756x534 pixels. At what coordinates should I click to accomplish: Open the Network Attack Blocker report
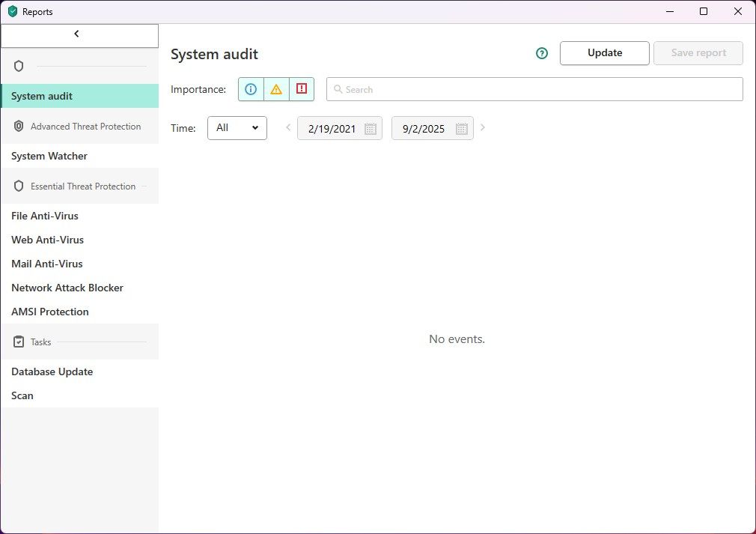point(79,288)
